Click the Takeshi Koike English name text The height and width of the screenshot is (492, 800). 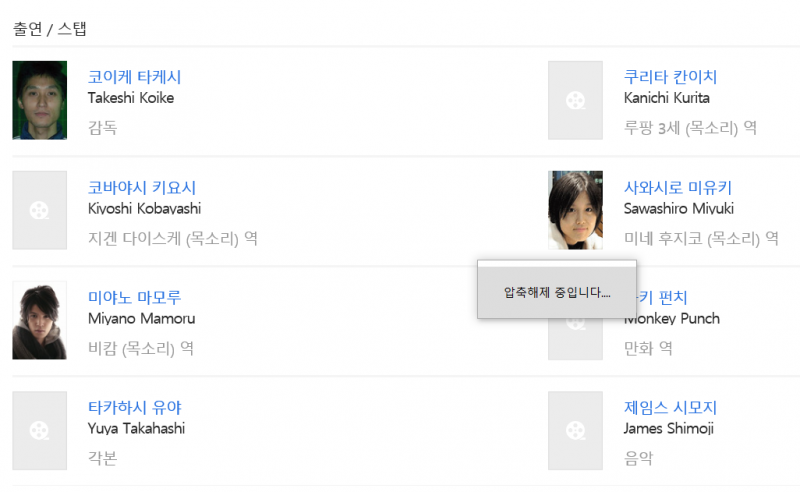click(x=130, y=98)
